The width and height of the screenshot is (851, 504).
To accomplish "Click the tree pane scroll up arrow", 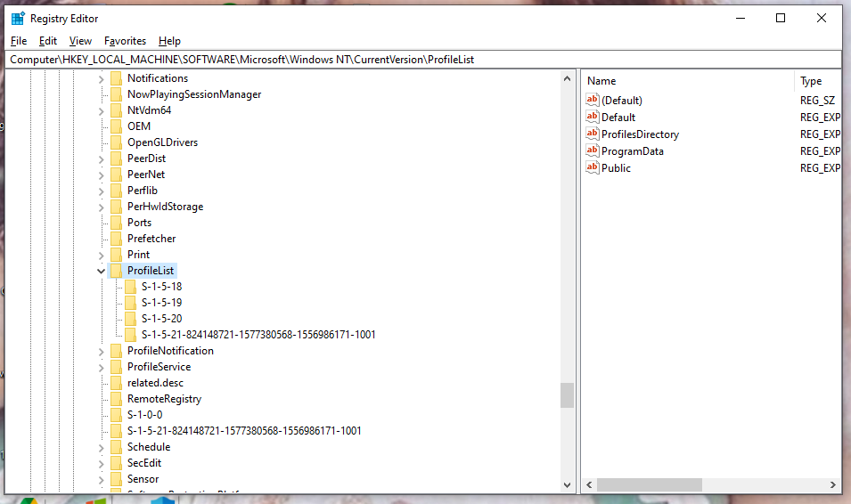I will (x=567, y=78).
